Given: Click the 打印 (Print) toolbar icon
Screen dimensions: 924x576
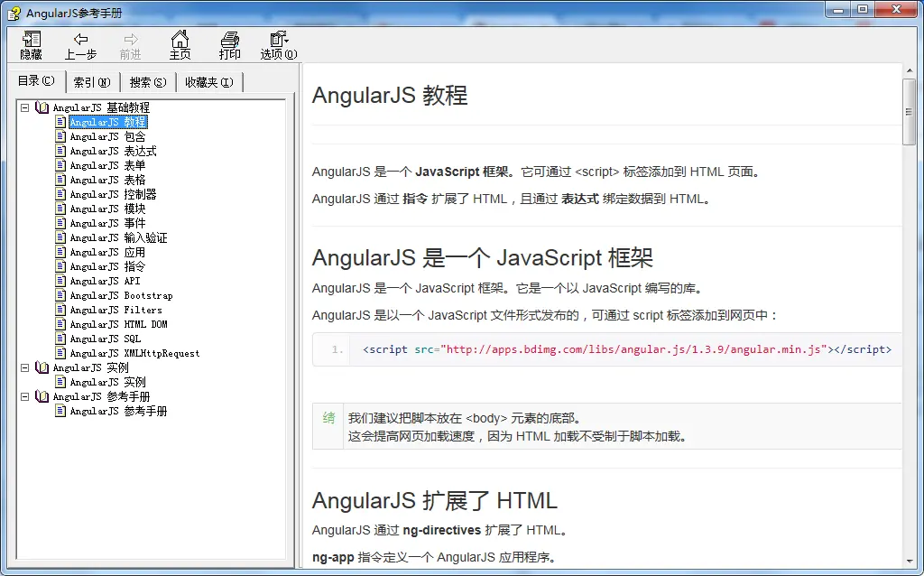Looking at the screenshot, I should [230, 40].
